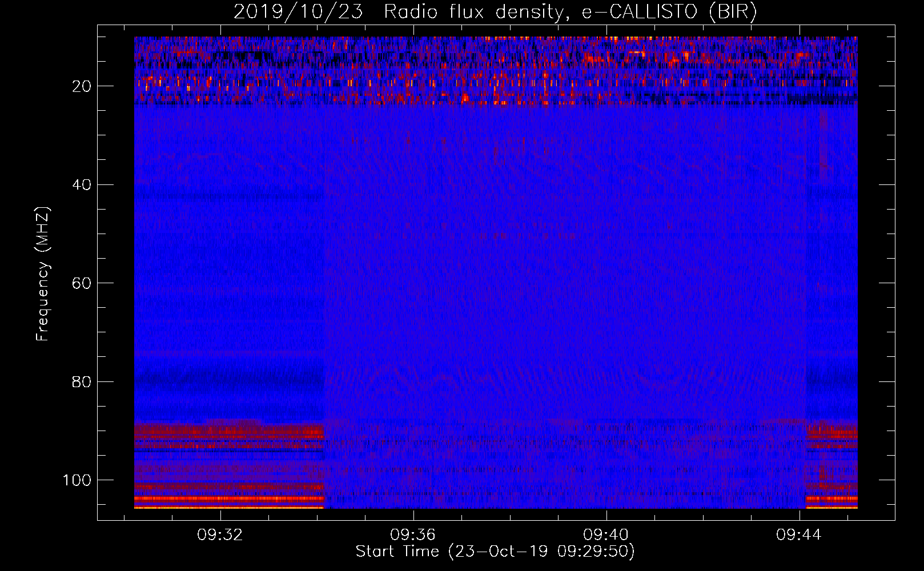The width and height of the screenshot is (924, 571).
Task: Select the 'Frequency (MHZ)' axis label
Action: pyautogui.click(x=43, y=274)
